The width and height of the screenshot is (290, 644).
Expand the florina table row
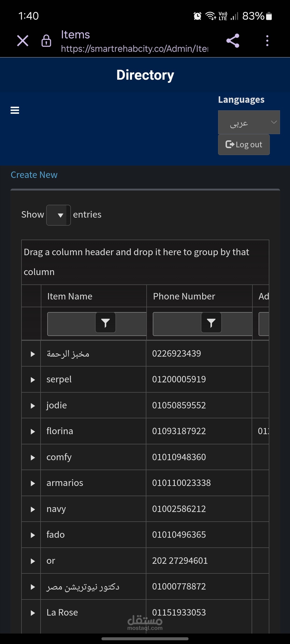coord(33,431)
